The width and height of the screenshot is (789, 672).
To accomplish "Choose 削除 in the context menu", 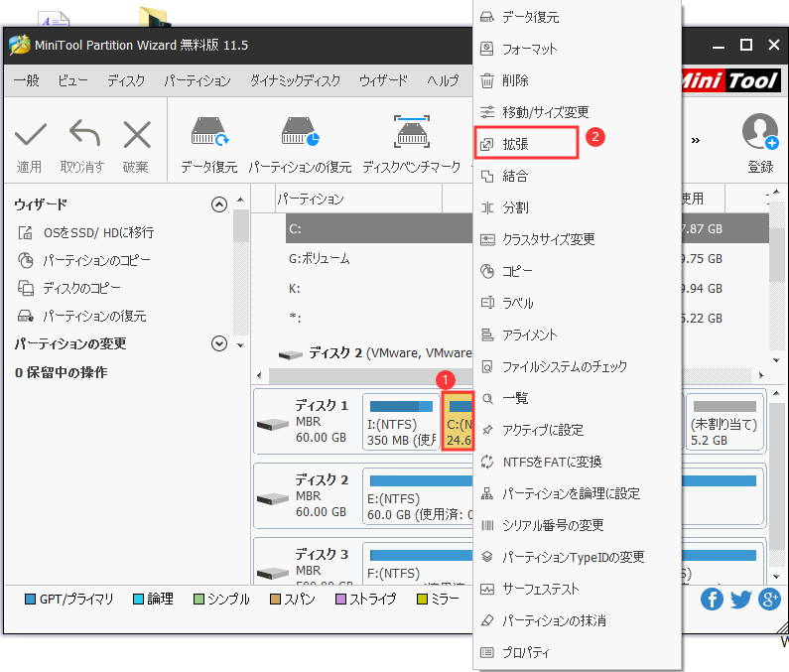I will [578, 80].
